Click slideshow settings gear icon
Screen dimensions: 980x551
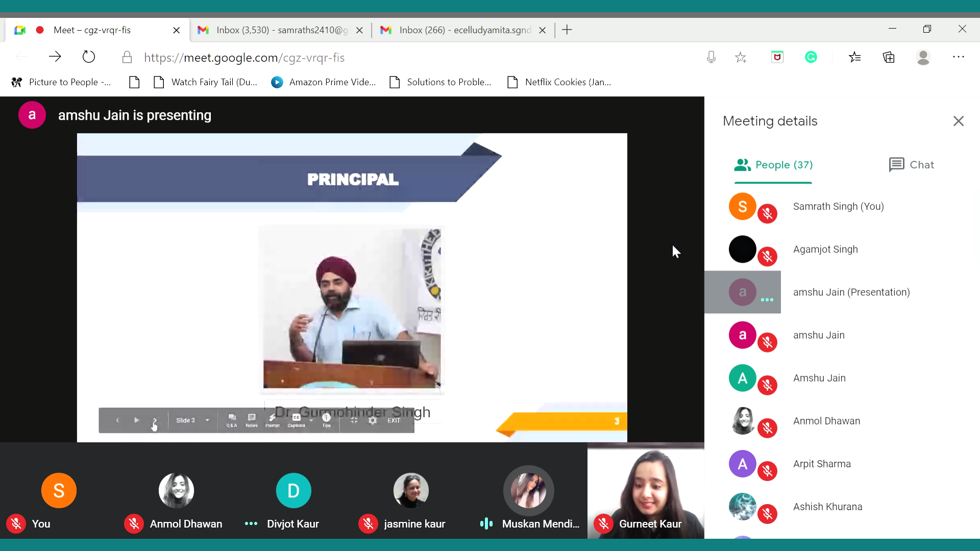tap(373, 420)
